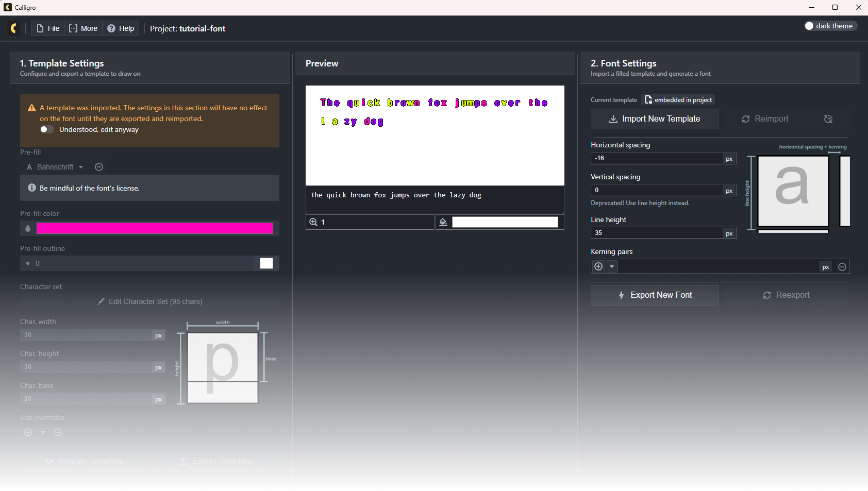Open the File menu
Screen dimensions: 868x491
tap(47, 28)
